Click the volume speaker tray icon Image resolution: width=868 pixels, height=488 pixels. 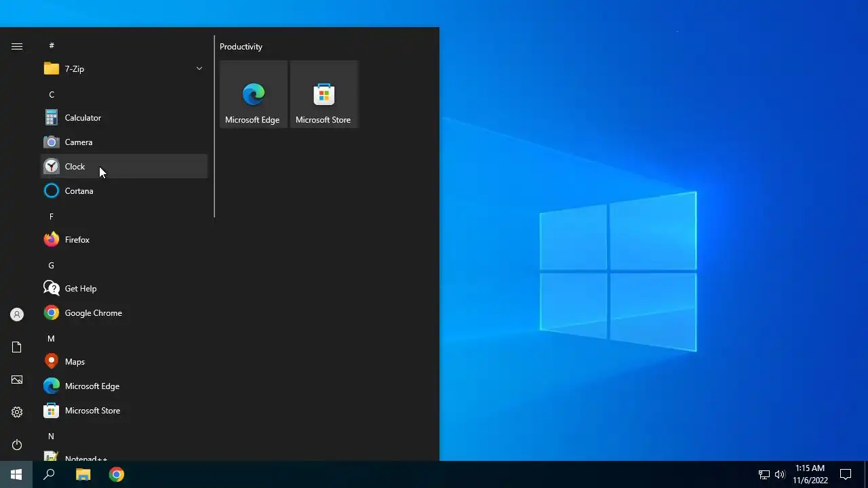(x=780, y=474)
